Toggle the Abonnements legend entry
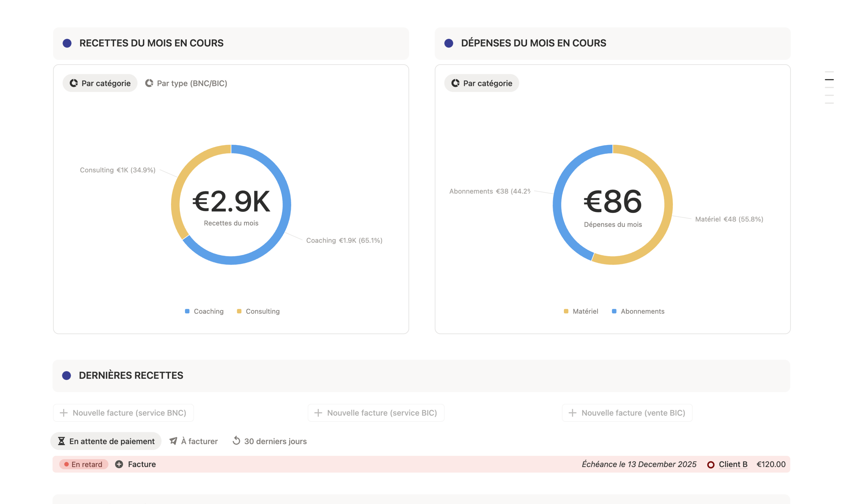Image resolution: width=845 pixels, height=504 pixels. 638,311
